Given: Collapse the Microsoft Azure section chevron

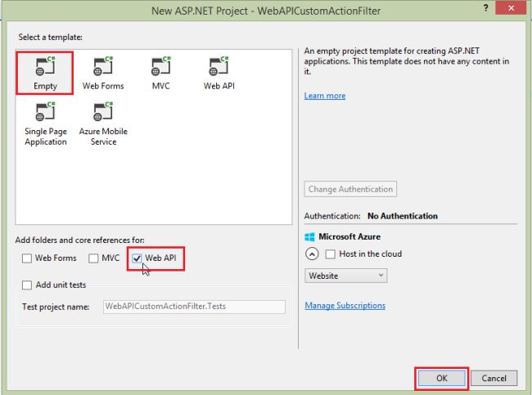Looking at the screenshot, I should tap(312, 254).
